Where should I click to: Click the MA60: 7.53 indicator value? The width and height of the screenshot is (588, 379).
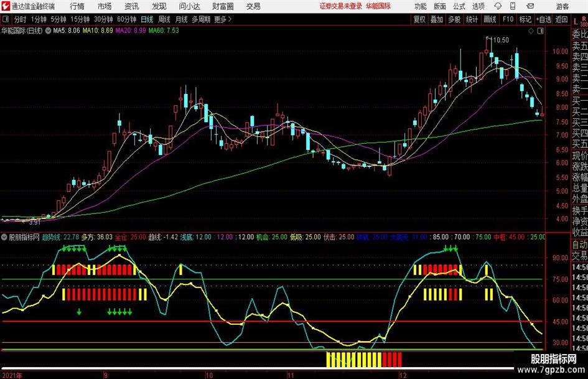164,30
